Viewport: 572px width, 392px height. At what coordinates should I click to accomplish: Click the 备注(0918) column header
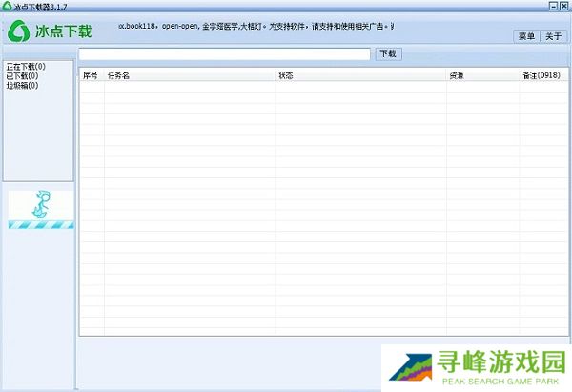pos(541,75)
